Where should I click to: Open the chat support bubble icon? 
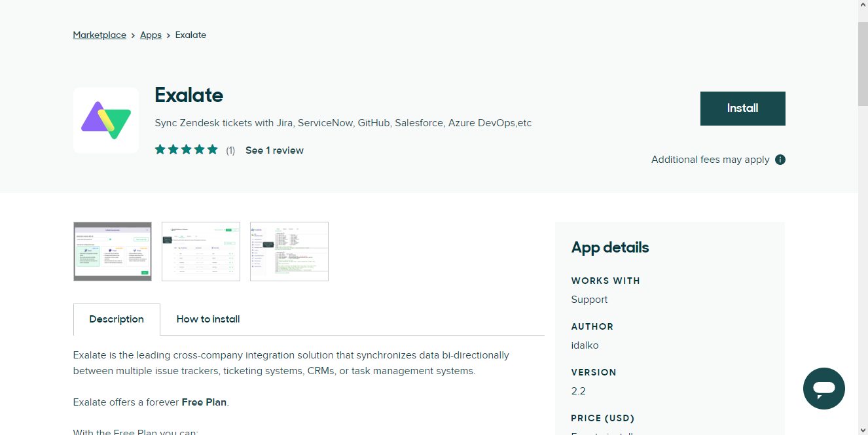tap(824, 389)
